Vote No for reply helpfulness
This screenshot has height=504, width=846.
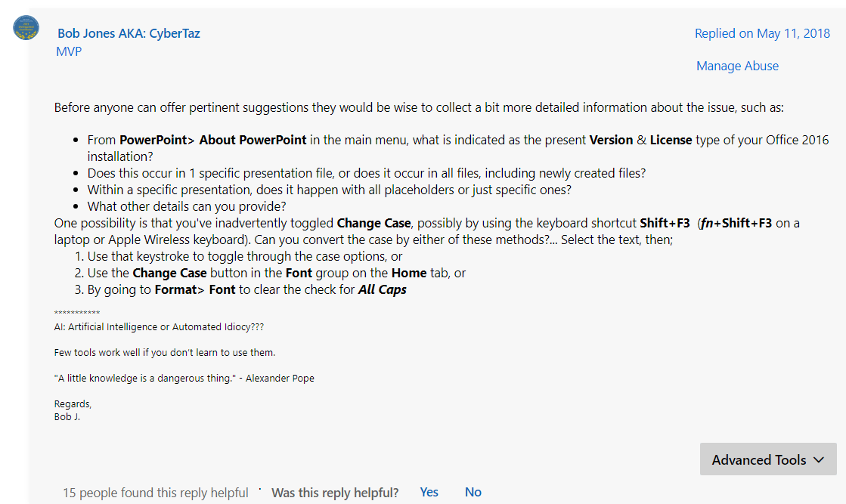tap(473, 492)
